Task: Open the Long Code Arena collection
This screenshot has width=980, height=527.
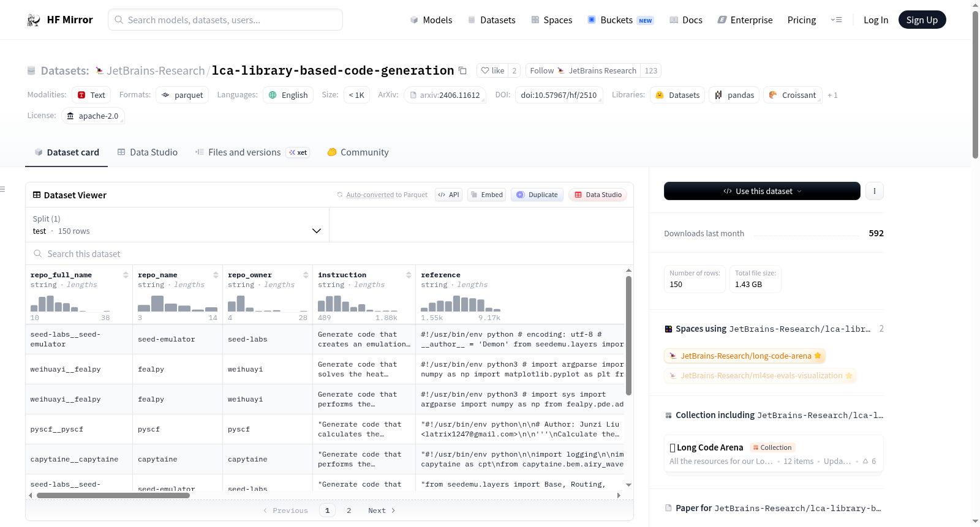Action: (x=774, y=454)
